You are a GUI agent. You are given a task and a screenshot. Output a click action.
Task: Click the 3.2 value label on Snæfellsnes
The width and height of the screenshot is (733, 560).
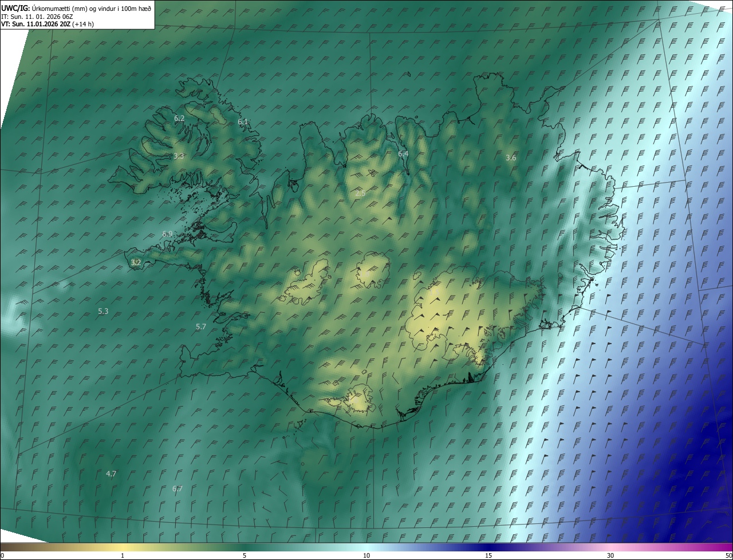click(136, 263)
